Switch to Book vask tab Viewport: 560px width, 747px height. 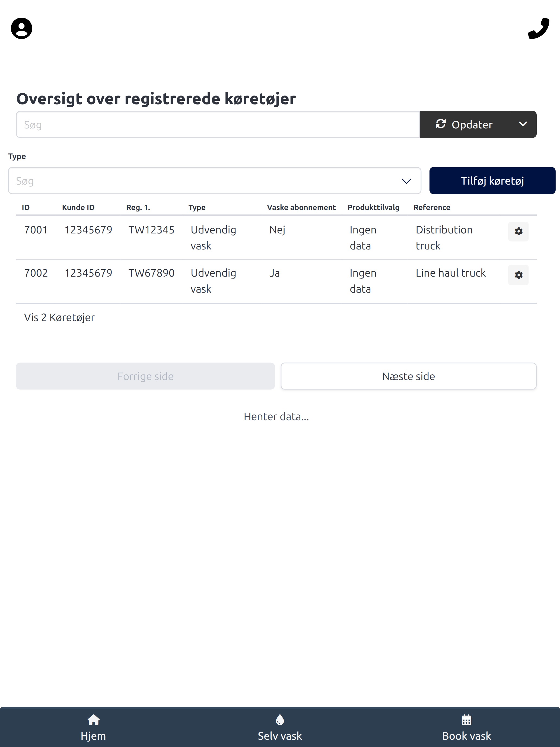click(466, 727)
